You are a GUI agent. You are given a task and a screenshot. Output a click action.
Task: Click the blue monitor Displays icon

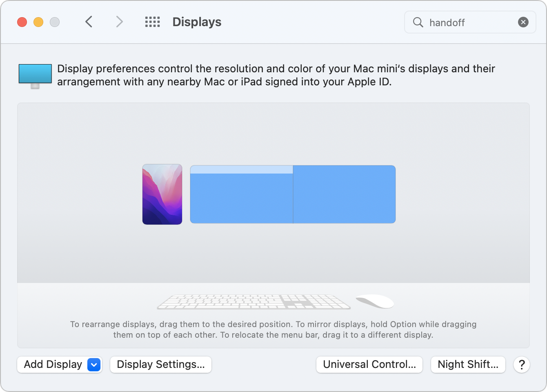[35, 76]
